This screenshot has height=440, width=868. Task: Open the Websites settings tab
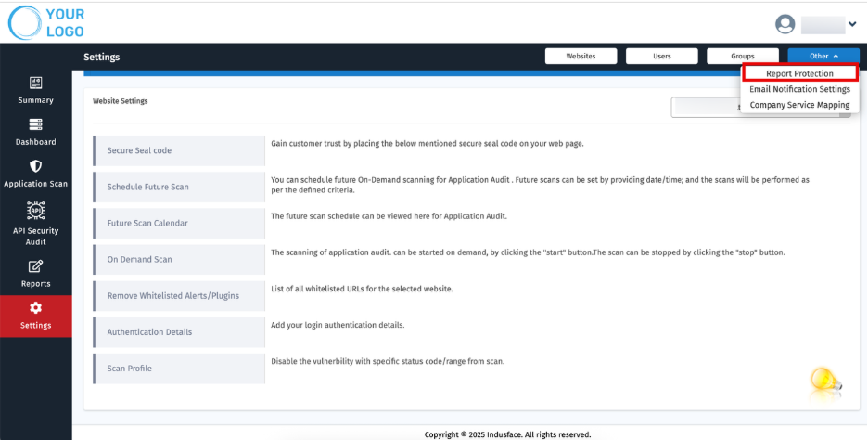pos(581,56)
